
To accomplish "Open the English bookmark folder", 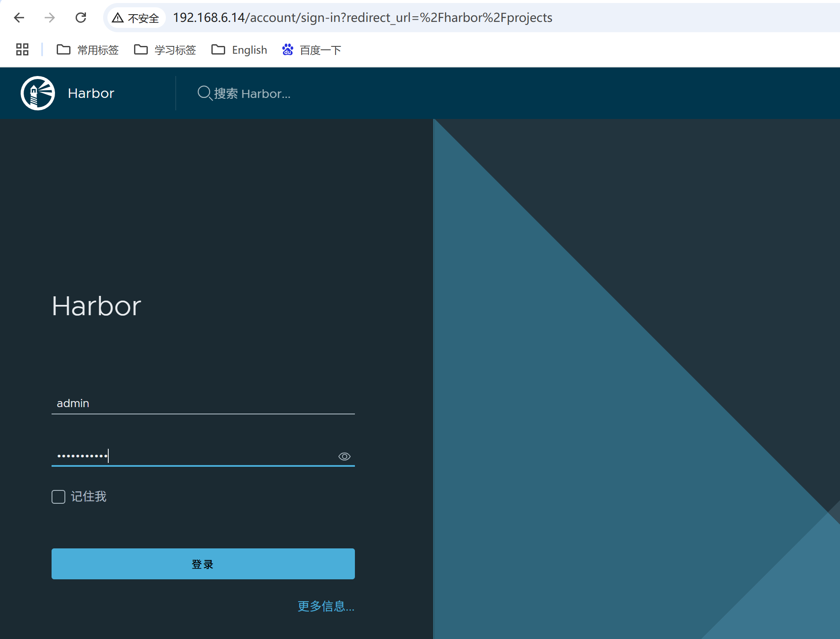I will click(239, 50).
